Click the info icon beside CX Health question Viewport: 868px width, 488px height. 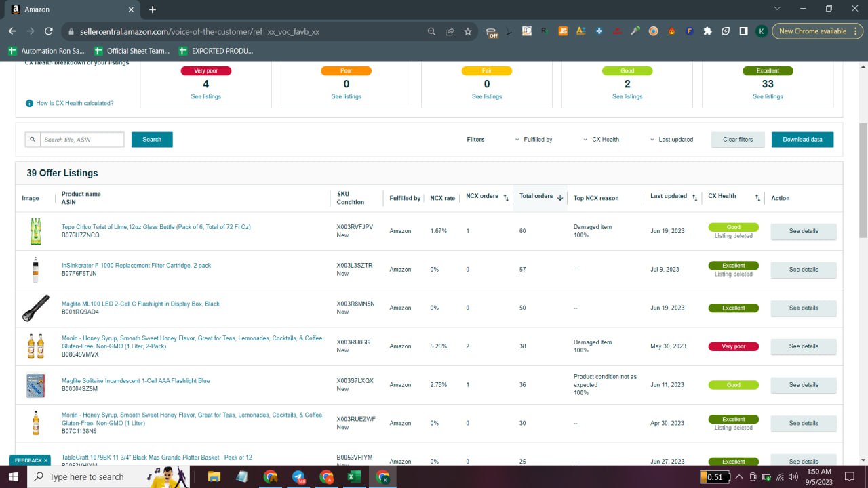29,103
